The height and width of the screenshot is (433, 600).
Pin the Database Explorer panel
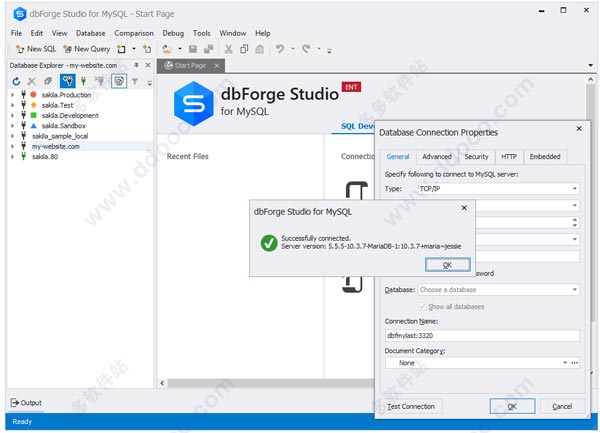tap(136, 65)
